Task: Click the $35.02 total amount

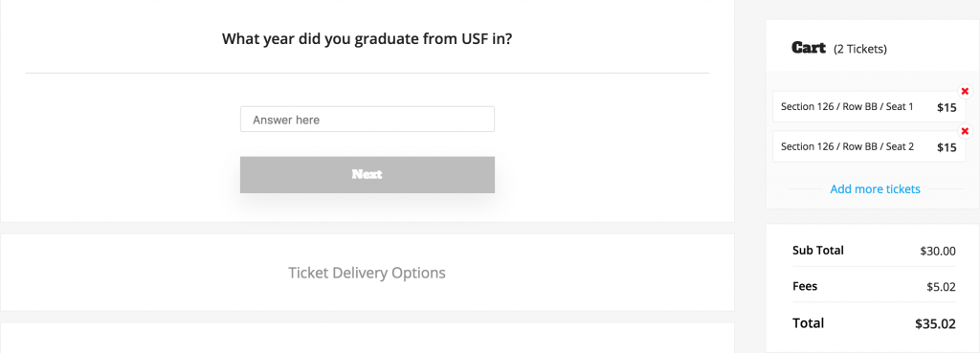Action: pyautogui.click(x=936, y=324)
